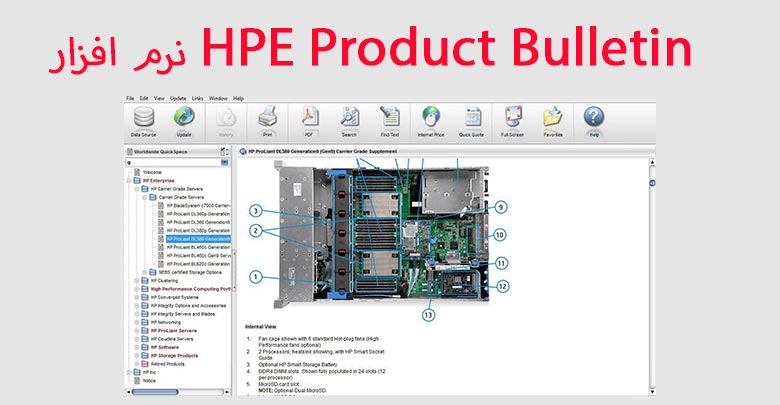
Task: Expand the HP ProLiant Servers node
Action: coord(137,331)
